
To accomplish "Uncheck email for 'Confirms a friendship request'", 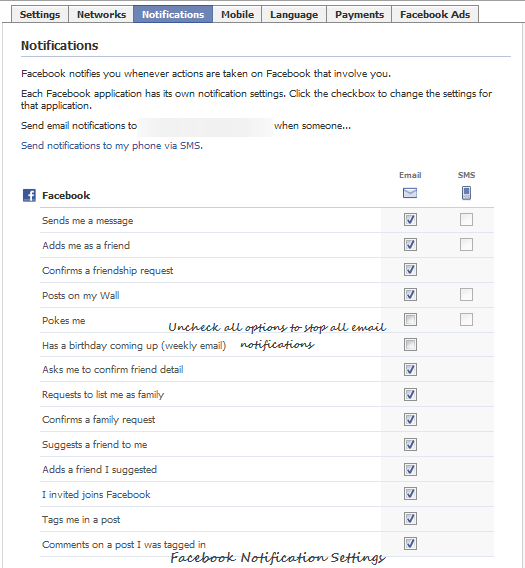I will click(x=410, y=270).
